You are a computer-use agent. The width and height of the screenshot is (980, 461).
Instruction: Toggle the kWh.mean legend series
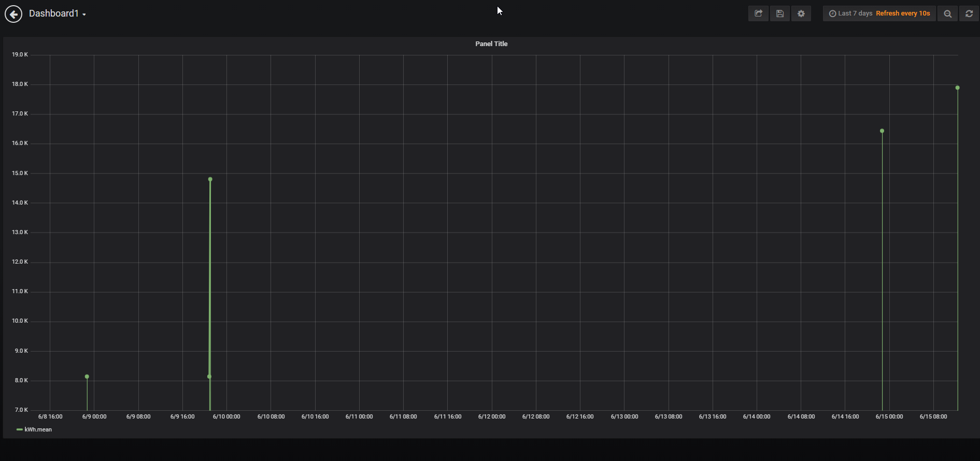click(x=38, y=429)
